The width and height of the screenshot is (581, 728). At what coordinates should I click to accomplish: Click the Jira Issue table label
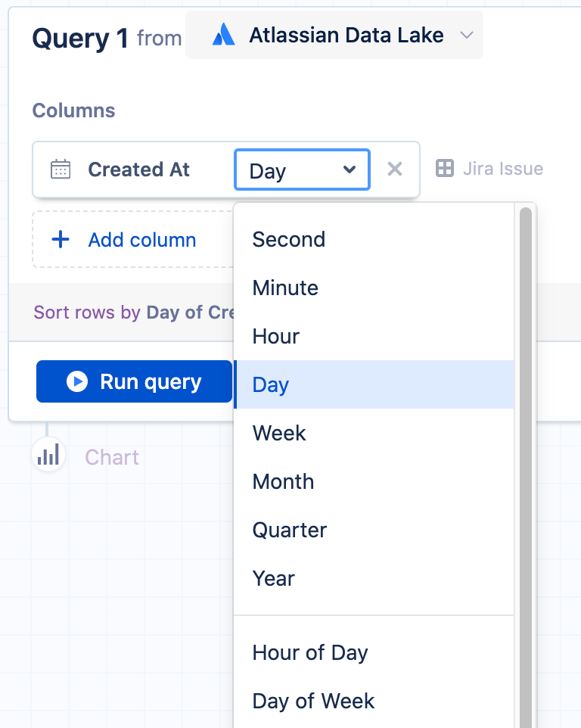coord(503,169)
